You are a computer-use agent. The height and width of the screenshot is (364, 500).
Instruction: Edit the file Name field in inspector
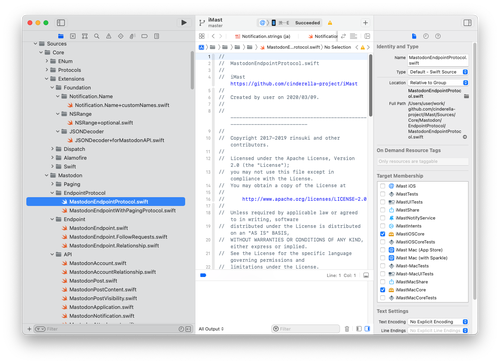point(438,60)
